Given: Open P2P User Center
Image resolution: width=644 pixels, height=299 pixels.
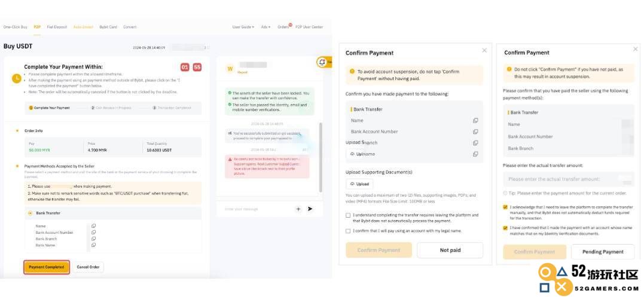Looking at the screenshot, I should [309, 27].
